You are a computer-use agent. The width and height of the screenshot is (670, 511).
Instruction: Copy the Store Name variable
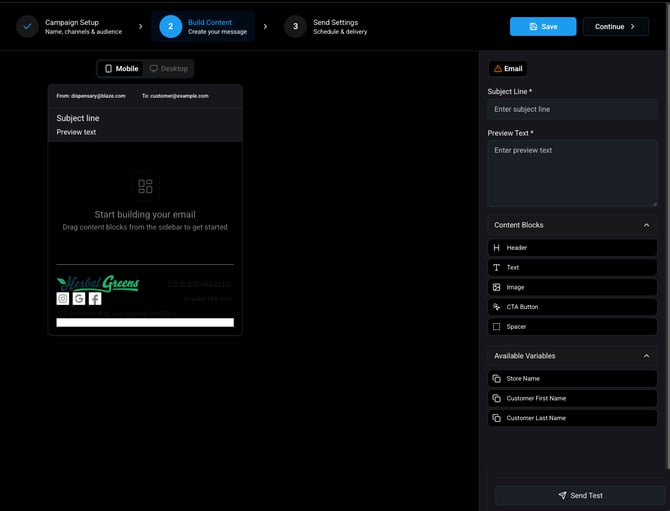pyautogui.click(x=572, y=379)
